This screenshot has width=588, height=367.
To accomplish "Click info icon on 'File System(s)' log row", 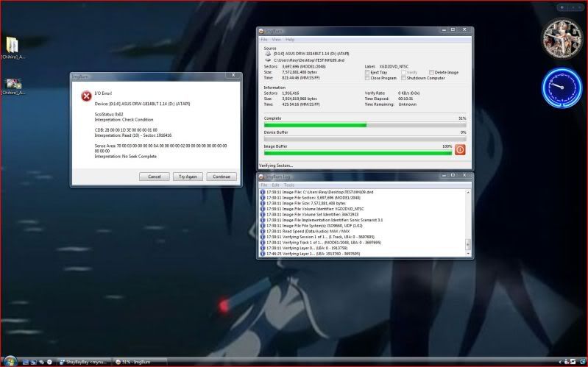I will 263,226.
